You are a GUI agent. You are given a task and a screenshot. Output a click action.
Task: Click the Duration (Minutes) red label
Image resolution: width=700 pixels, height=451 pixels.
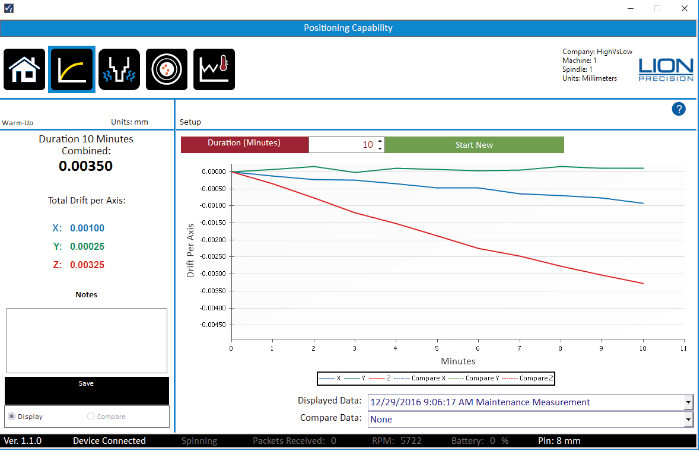(x=245, y=145)
